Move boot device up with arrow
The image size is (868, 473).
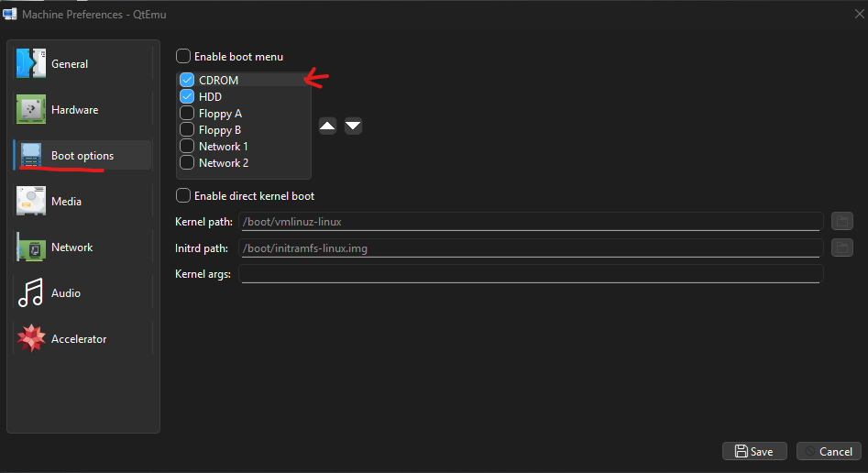327,126
